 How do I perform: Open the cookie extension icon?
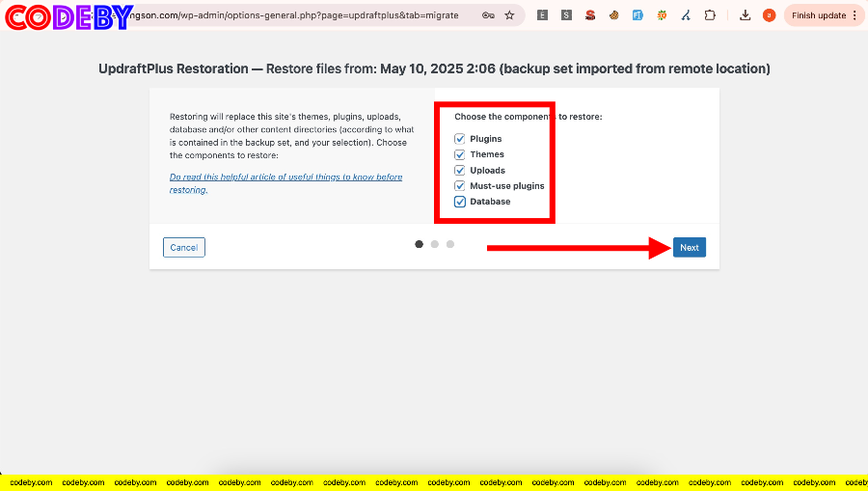(614, 15)
